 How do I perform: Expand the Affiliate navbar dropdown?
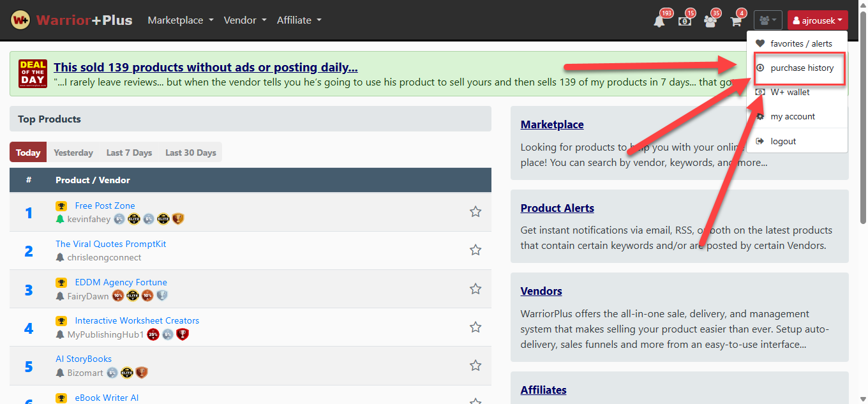point(299,20)
